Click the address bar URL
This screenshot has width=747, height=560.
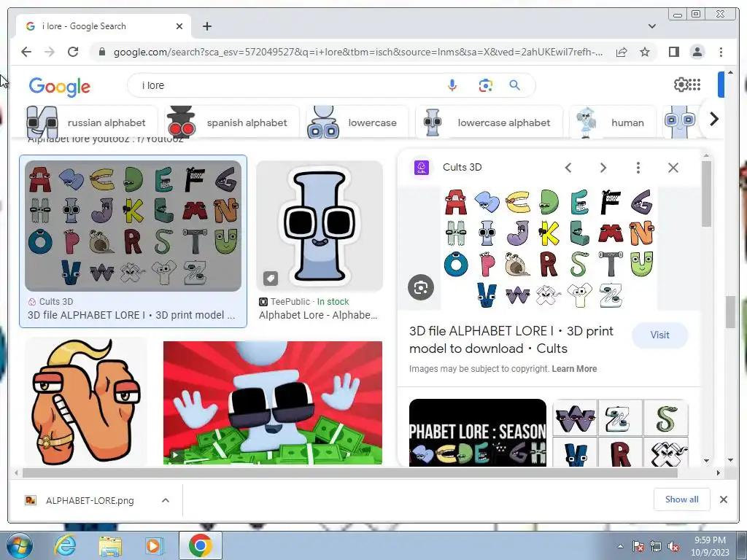point(358,52)
